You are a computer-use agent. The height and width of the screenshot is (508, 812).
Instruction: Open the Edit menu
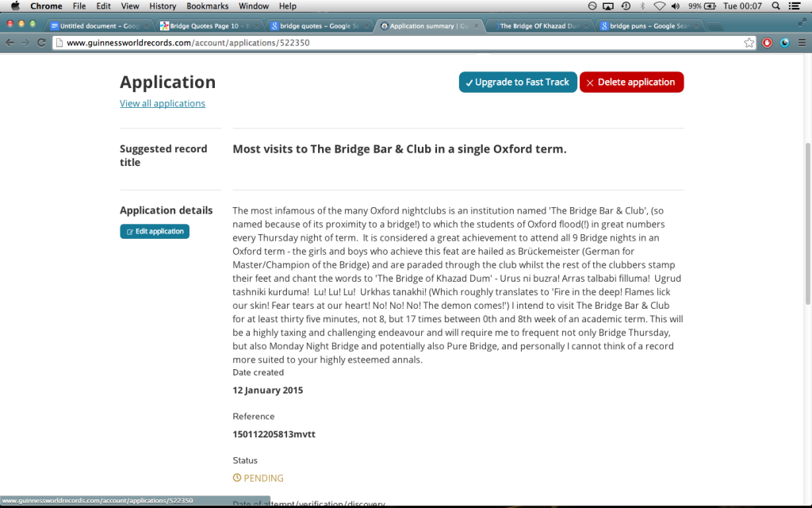pos(103,6)
